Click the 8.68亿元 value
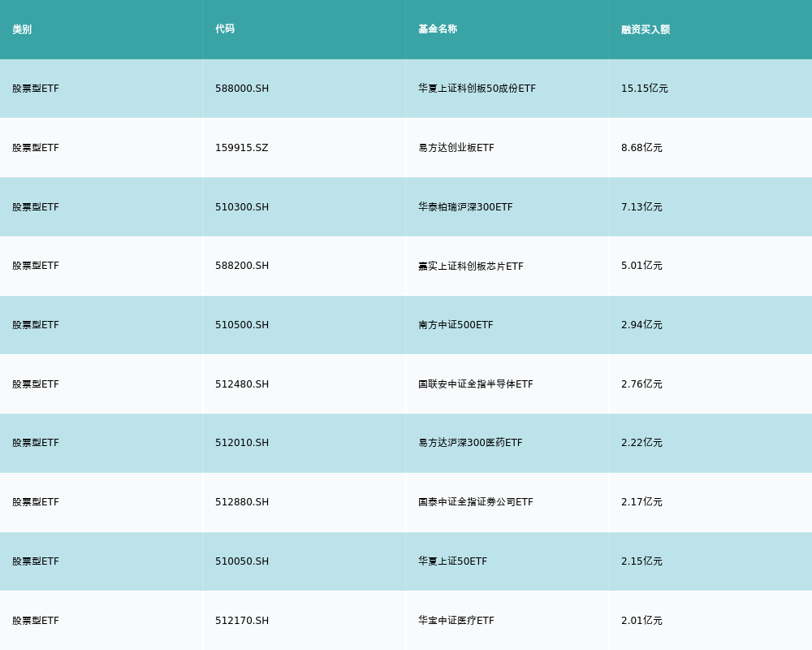The image size is (812, 650). point(641,148)
